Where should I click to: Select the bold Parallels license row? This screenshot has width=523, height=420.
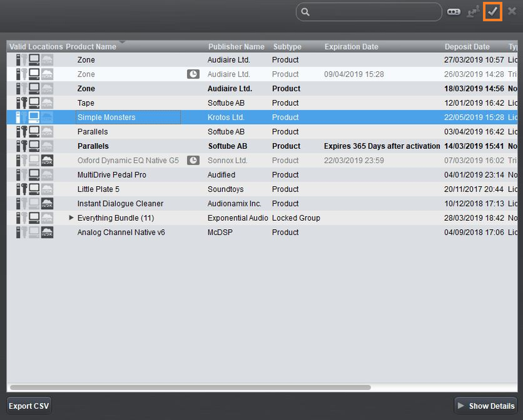262,146
